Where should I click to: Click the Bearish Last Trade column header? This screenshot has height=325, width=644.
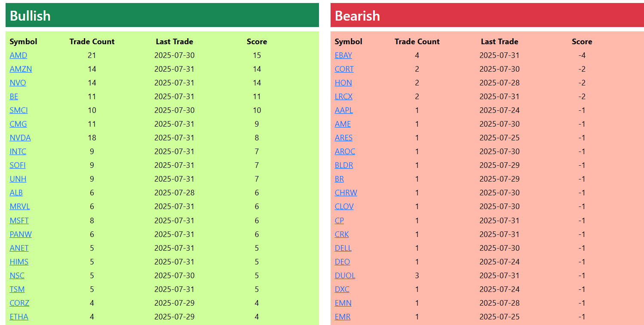click(x=500, y=42)
